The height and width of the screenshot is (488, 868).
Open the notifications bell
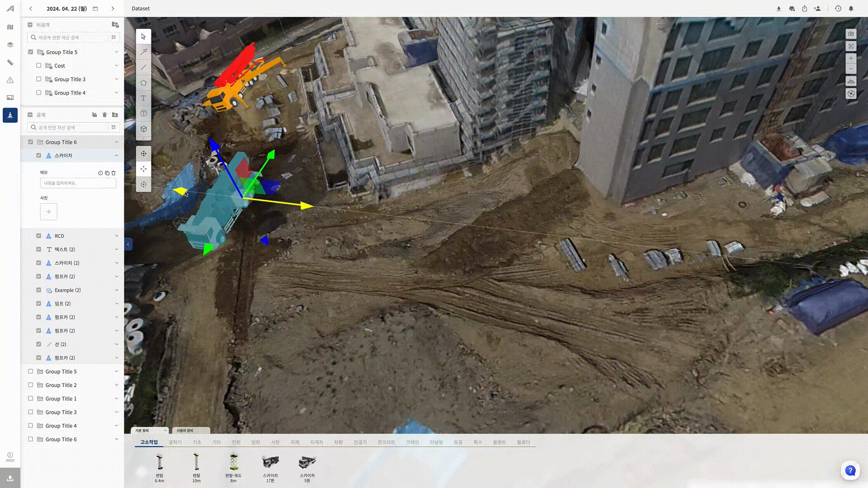tap(851, 9)
